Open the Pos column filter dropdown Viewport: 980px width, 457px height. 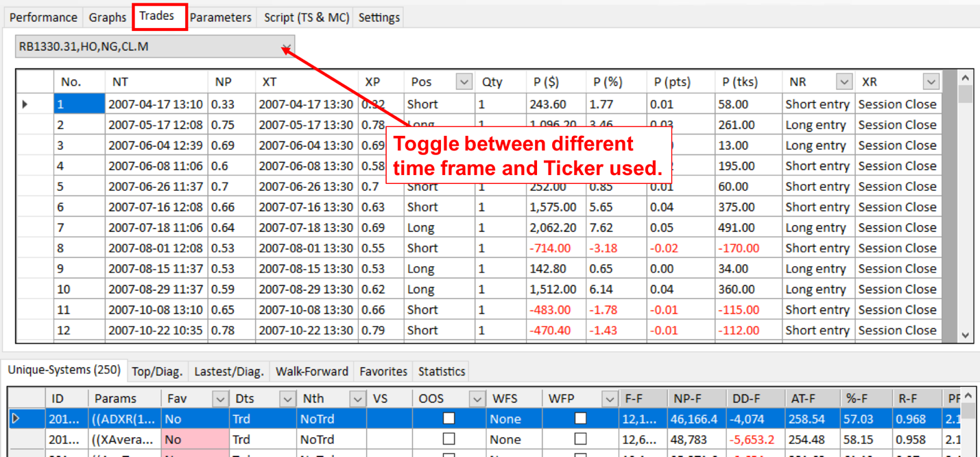tap(464, 82)
